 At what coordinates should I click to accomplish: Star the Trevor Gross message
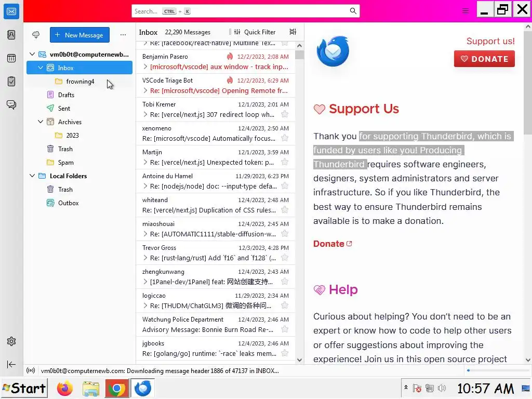[285, 258]
